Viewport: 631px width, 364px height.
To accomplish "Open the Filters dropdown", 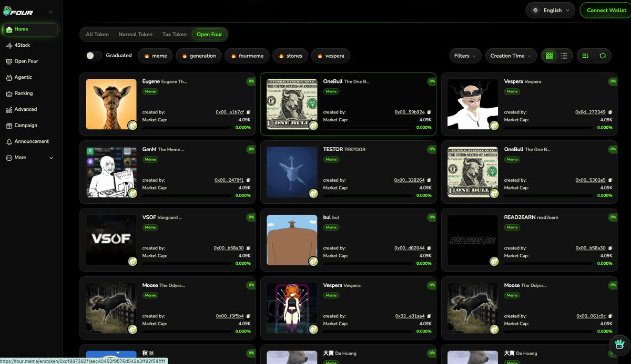I will pyautogui.click(x=465, y=56).
